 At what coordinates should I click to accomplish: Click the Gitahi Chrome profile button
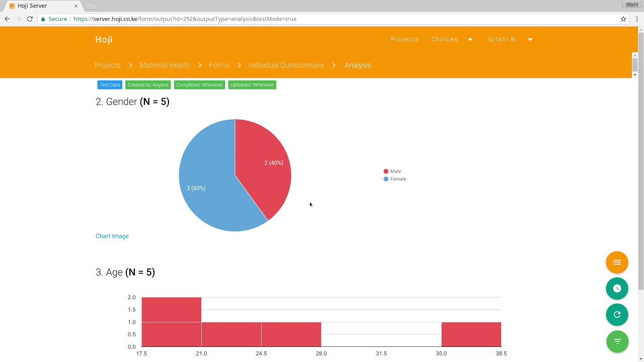[631, 5]
